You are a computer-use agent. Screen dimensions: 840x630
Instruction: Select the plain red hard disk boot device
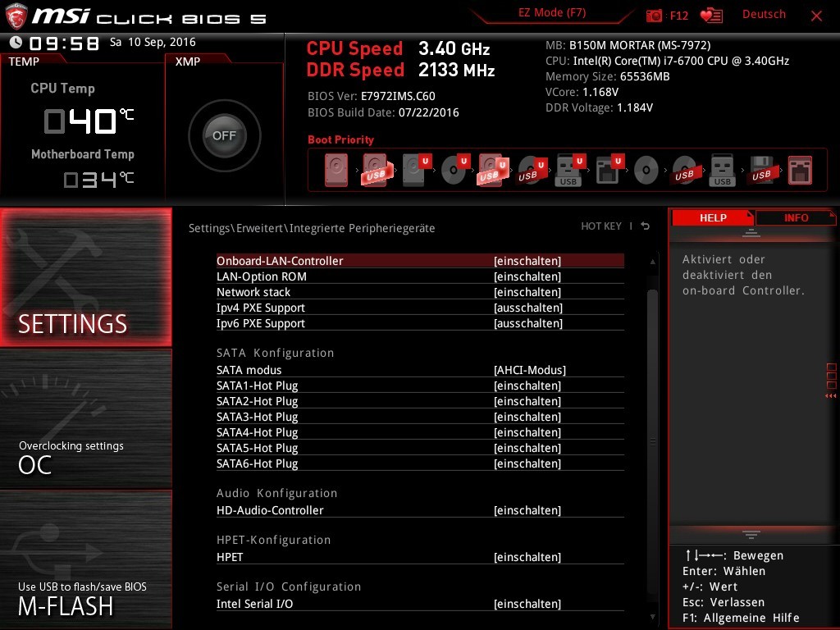click(x=336, y=171)
